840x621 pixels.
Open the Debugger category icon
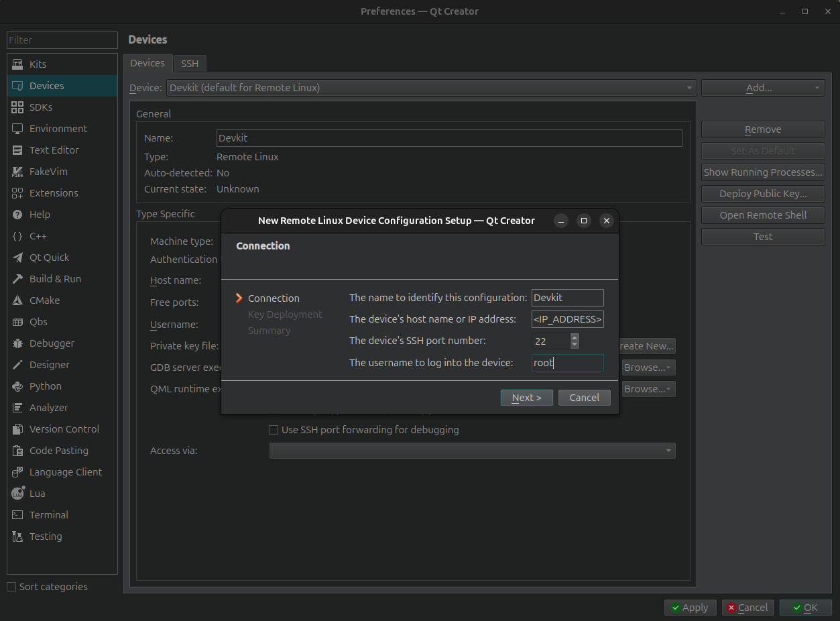click(x=17, y=343)
